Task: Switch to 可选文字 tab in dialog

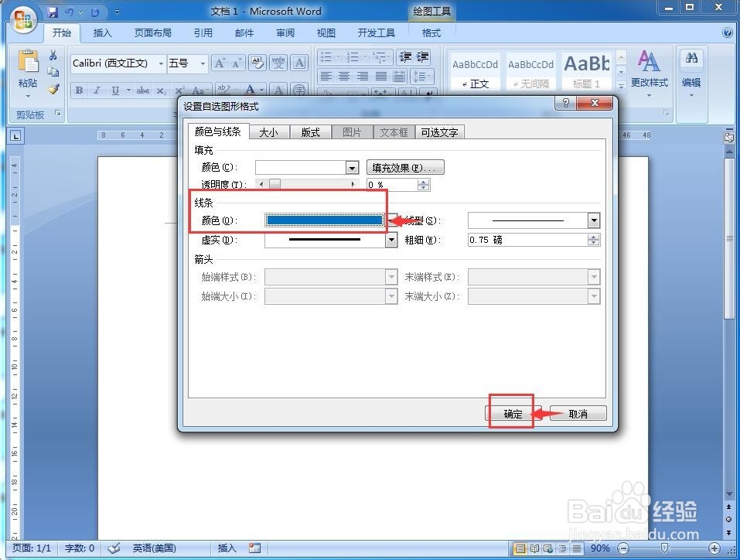Action: click(x=439, y=131)
